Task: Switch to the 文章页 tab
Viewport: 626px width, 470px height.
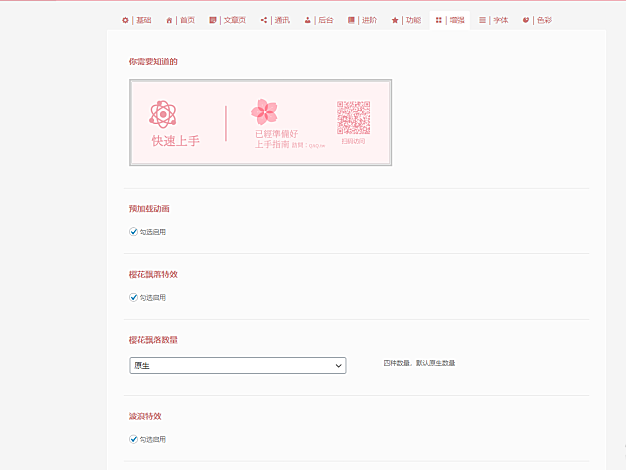Action: [x=228, y=20]
